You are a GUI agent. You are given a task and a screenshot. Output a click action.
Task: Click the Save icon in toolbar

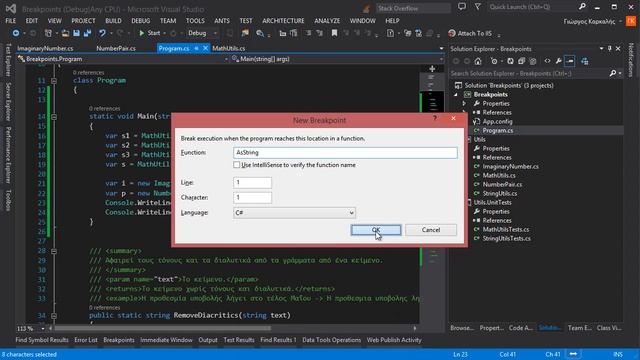tap(76, 33)
